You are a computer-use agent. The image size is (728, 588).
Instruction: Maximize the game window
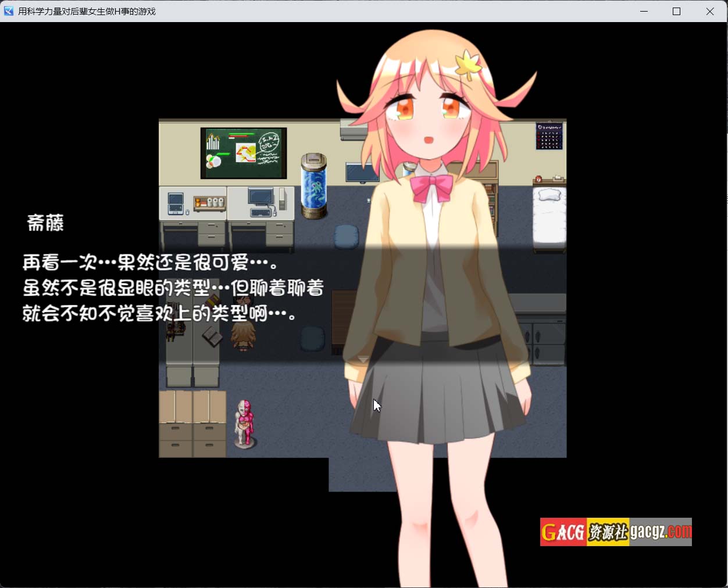(x=676, y=11)
